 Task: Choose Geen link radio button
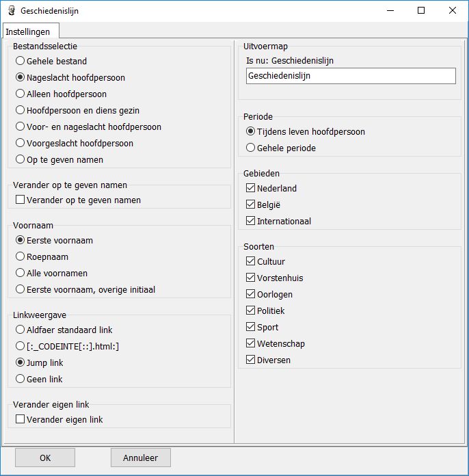(21, 379)
